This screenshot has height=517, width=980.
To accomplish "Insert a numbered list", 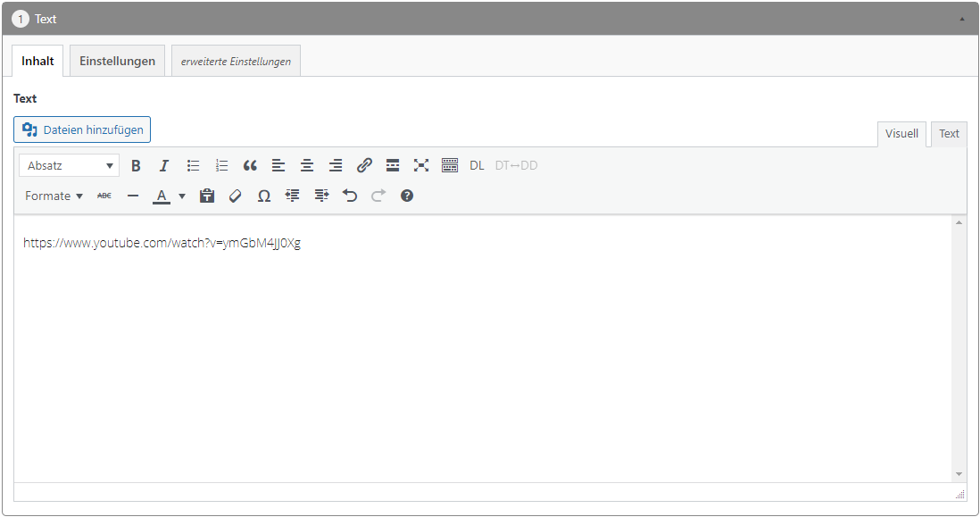I will coord(221,165).
